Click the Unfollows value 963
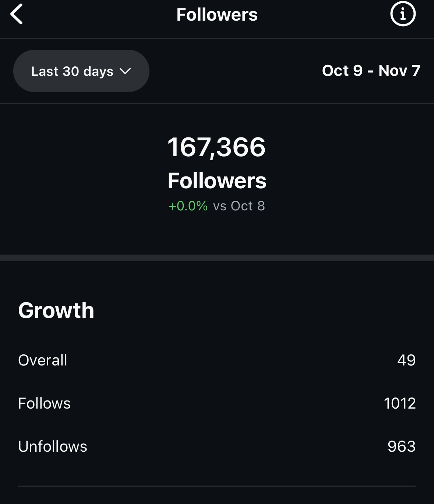The width and height of the screenshot is (434, 504). point(402,447)
